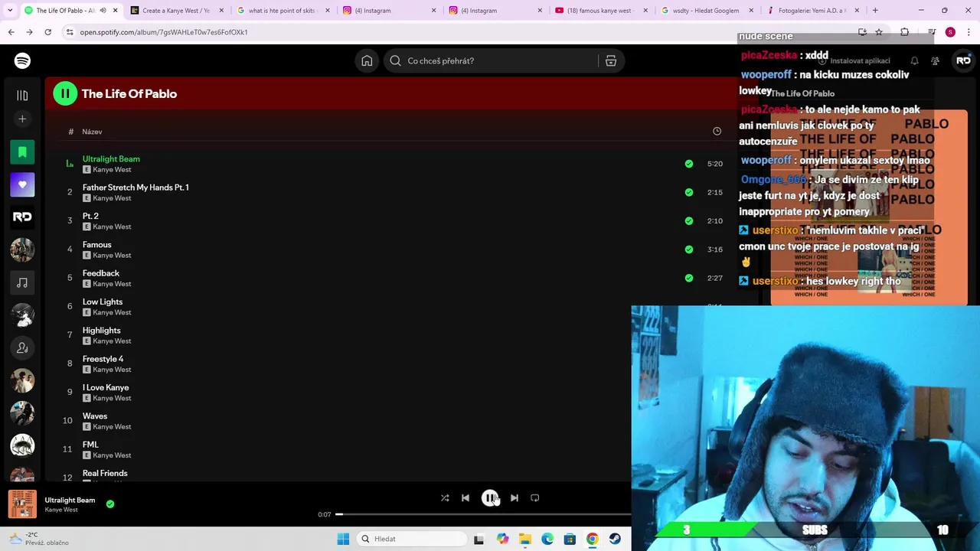980x551 pixels.
Task: Open Windows Start menu
Action: click(x=343, y=539)
